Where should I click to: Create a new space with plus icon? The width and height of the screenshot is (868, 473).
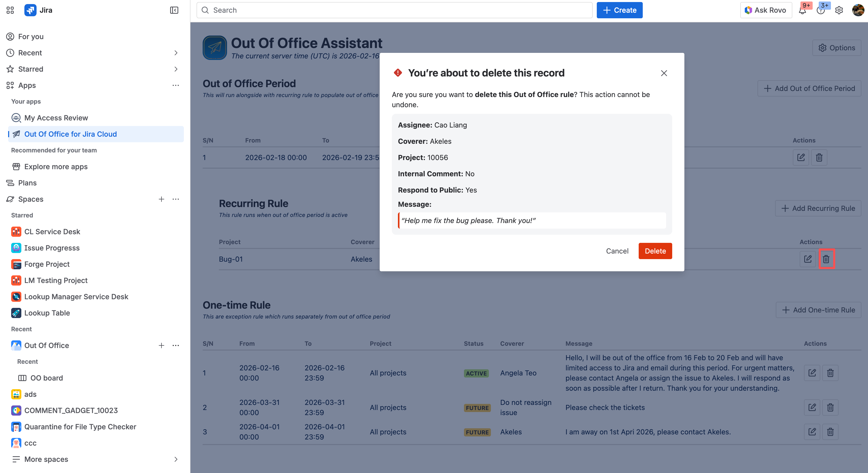(162, 199)
